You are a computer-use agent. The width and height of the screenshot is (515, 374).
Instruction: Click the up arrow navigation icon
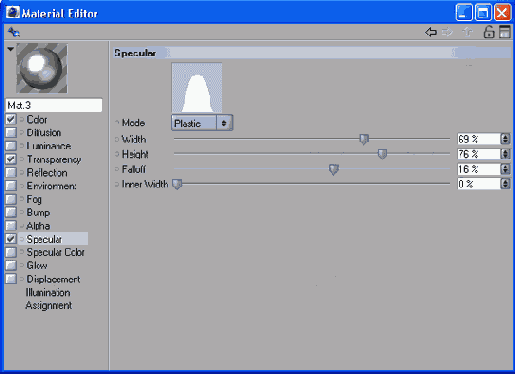click(468, 32)
